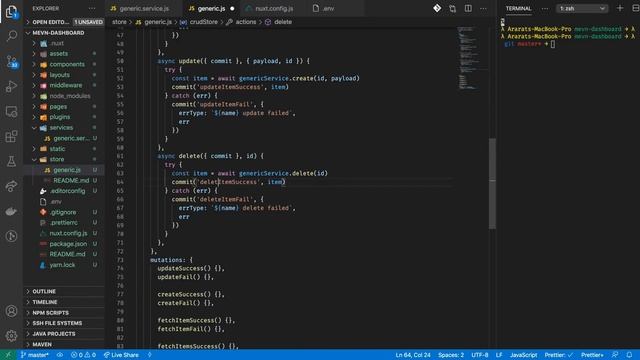
Task: Collapse the store folder
Action: (x=57, y=159)
